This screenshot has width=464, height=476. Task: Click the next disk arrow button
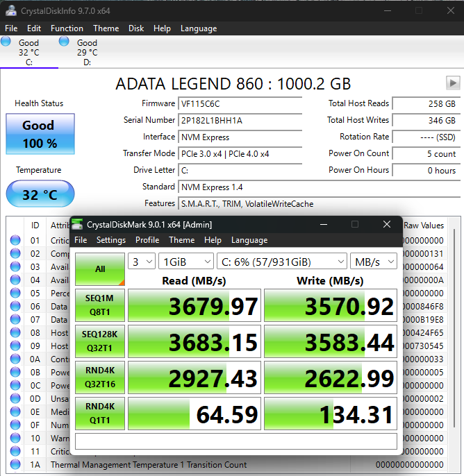coord(453,83)
